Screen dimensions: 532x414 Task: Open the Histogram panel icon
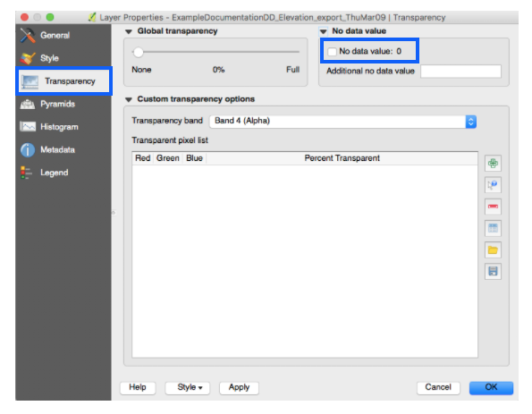[28, 127]
